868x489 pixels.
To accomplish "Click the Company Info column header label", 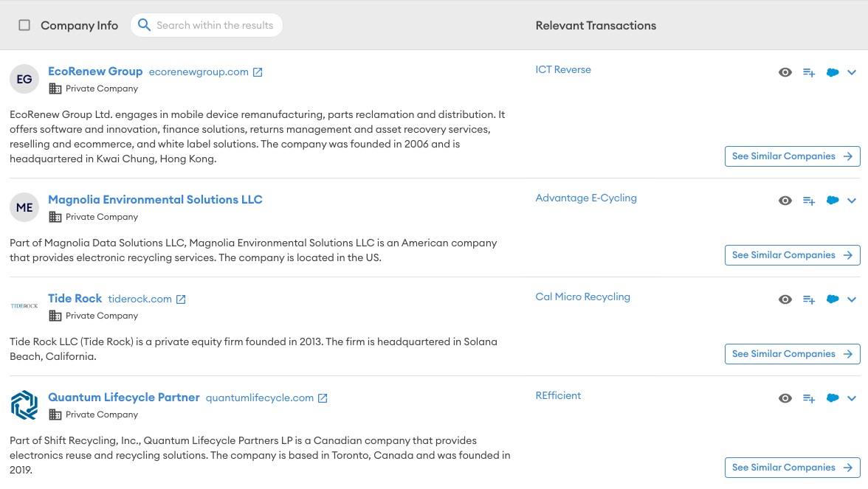I will click(x=79, y=25).
